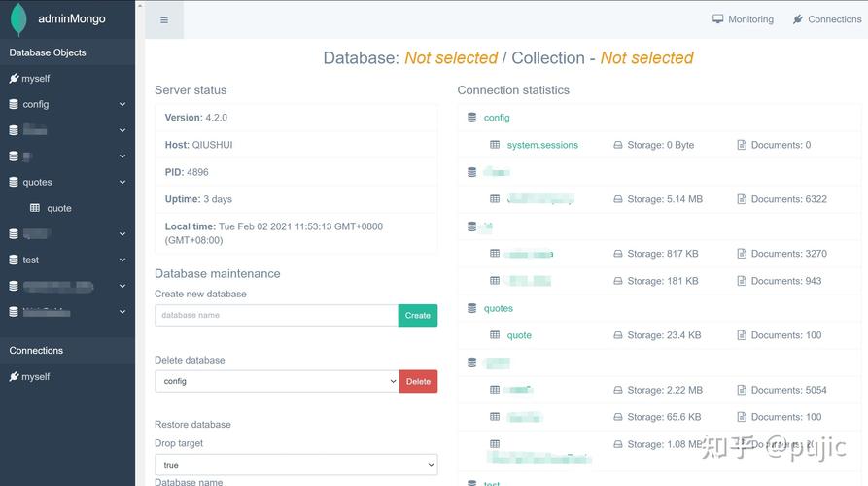Open the quotes database in sidebar
This screenshot has width=868, height=486.
[38, 182]
